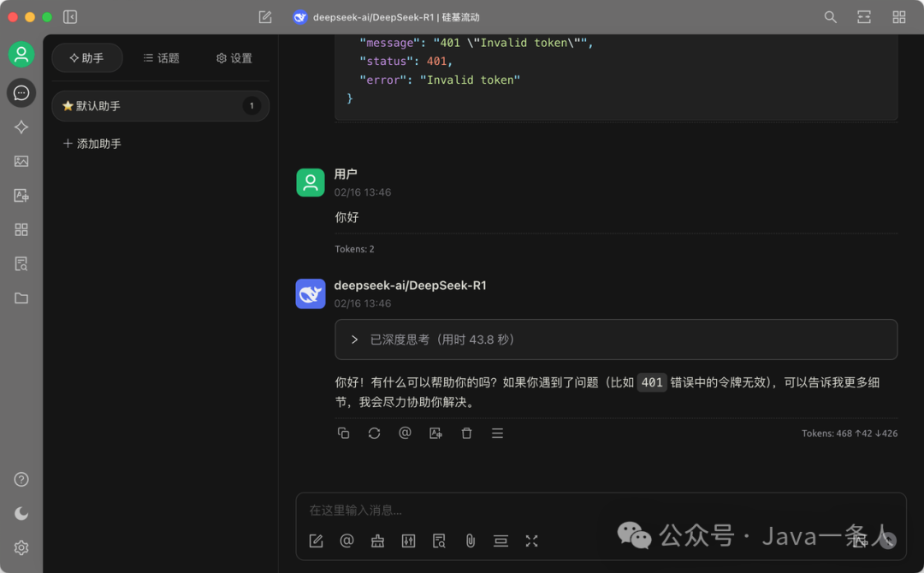This screenshot has width=924, height=573.
Task: Switch to the 助手 tab
Action: coord(87,57)
